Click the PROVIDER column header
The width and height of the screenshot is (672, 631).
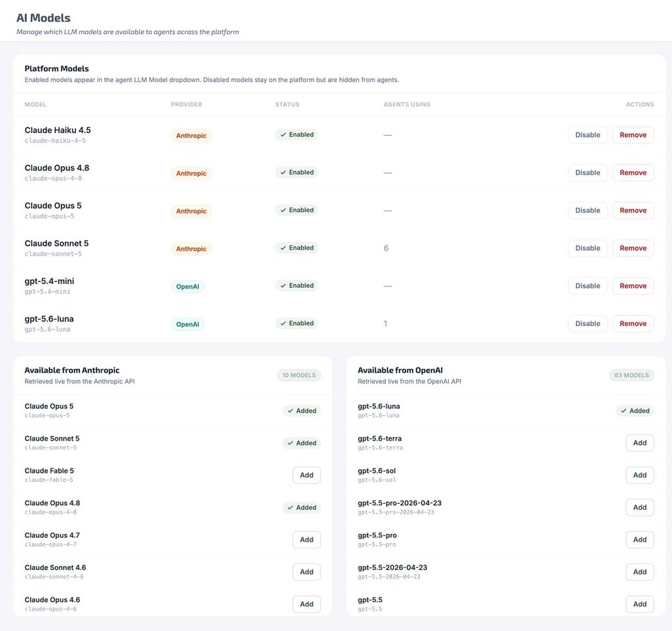[x=186, y=104]
